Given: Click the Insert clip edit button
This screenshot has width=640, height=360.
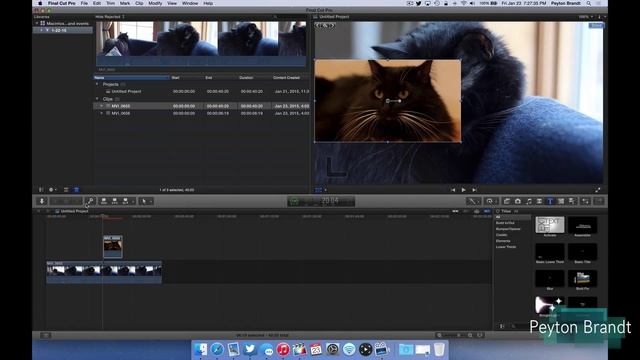Looking at the screenshot, I should (x=115, y=201).
